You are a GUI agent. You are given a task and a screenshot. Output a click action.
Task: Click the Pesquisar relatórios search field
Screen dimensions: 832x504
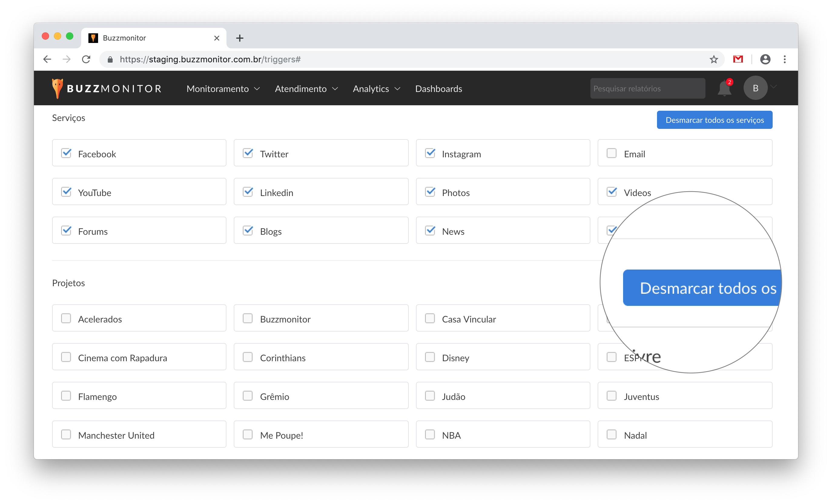(647, 88)
